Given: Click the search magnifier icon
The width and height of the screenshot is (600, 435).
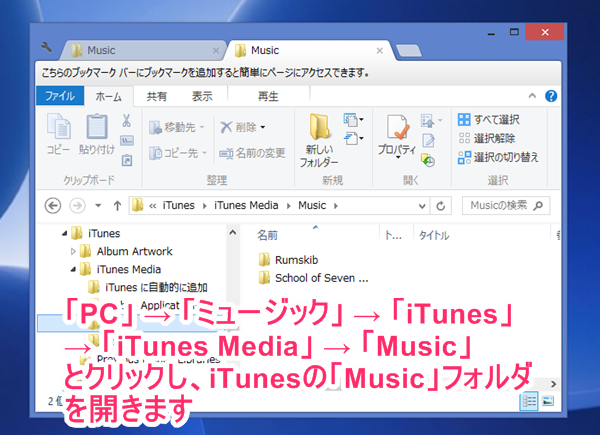Looking at the screenshot, I should tap(538, 206).
